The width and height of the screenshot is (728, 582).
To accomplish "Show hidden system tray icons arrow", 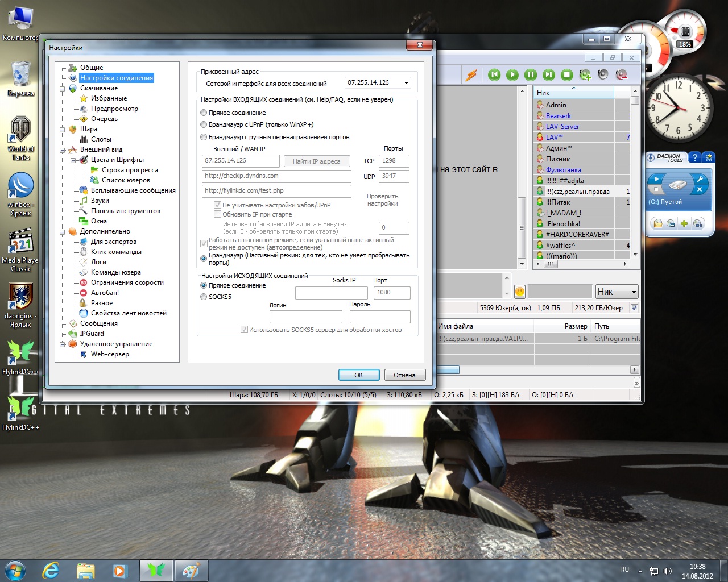I will (x=640, y=571).
